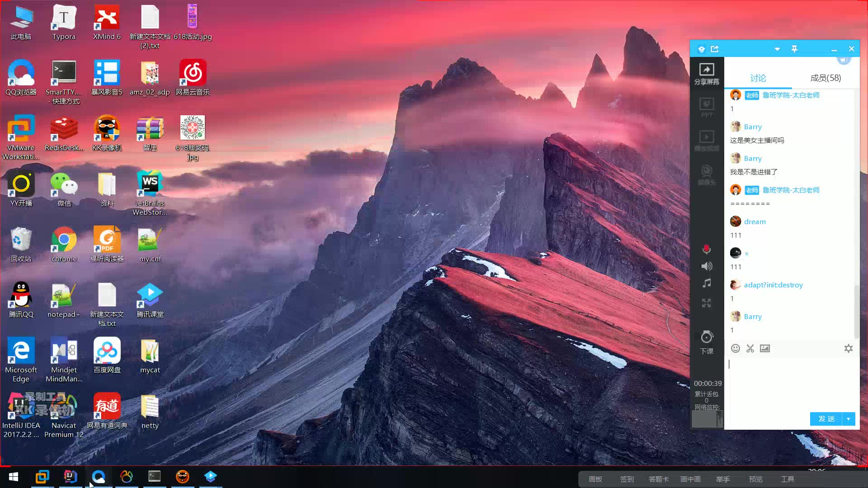Click the announcement megaphone icon
This screenshot has height=488, width=868.
tap(844, 59)
